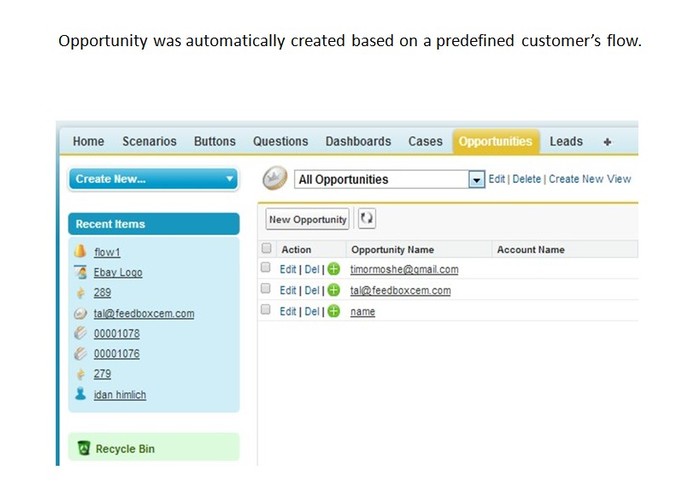Open case 00001076 from Recent Items
Screen dimensions: 695x494
[x=117, y=354]
